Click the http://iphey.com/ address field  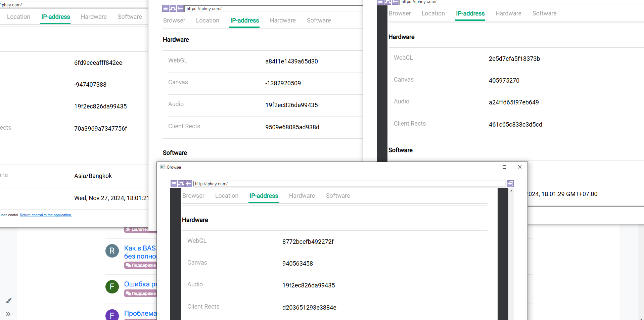[349, 184]
